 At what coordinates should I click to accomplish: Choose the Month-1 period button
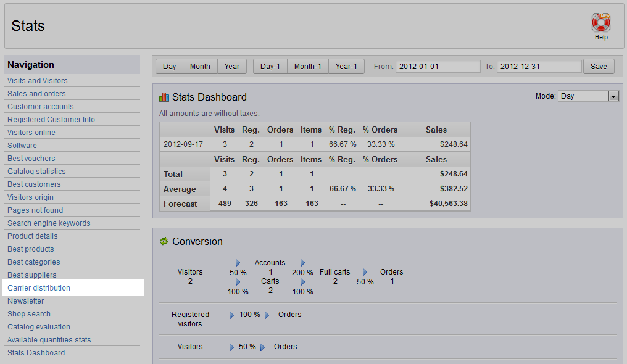click(x=307, y=67)
